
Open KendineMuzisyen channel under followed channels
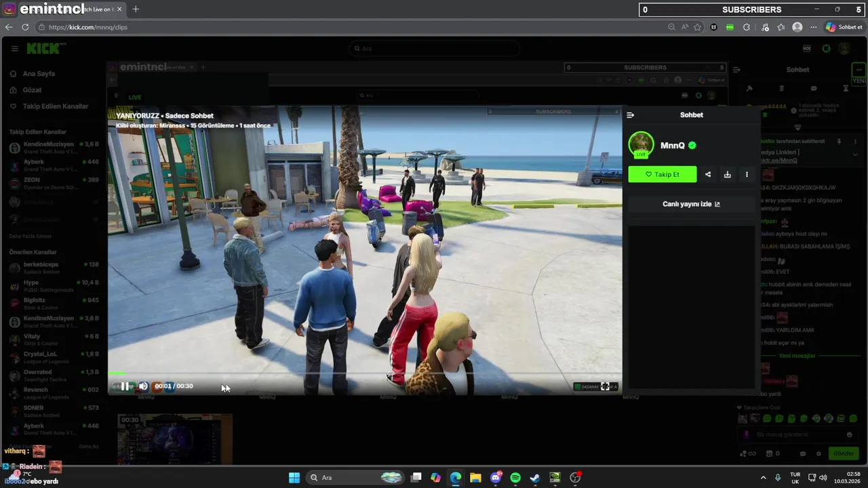[x=54, y=147]
